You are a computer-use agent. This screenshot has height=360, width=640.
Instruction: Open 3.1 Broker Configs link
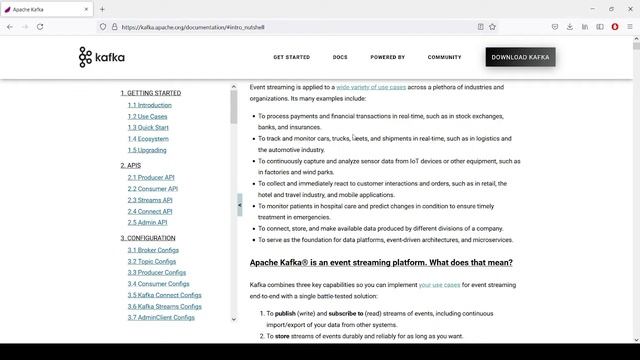[x=153, y=250]
